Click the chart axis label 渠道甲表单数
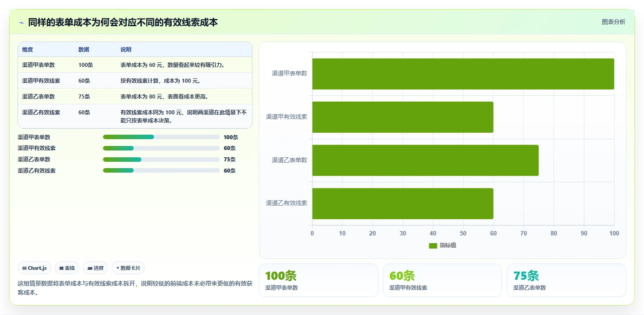Image resolution: width=644 pixels, height=315 pixels. (289, 73)
